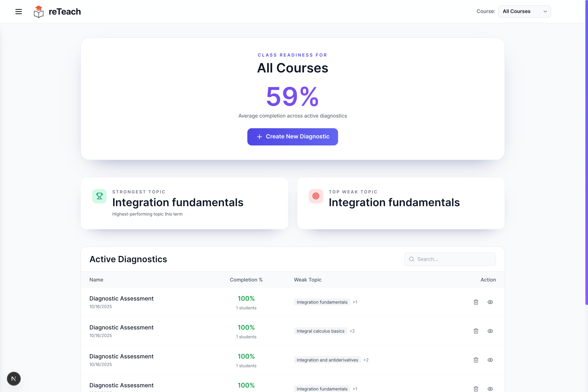
Task: Click trash icon for Integration and antiderivatives row
Action: pyautogui.click(x=476, y=360)
